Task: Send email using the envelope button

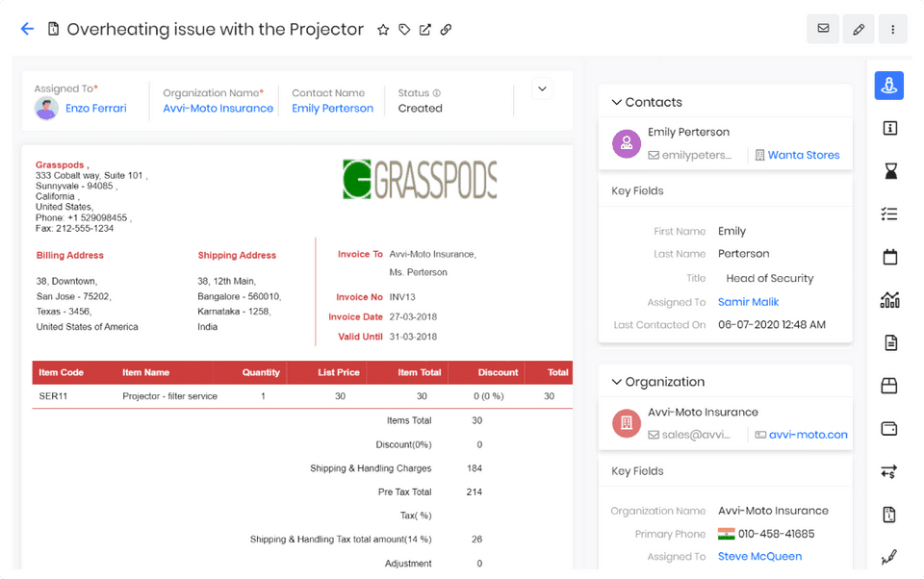Action: click(823, 28)
